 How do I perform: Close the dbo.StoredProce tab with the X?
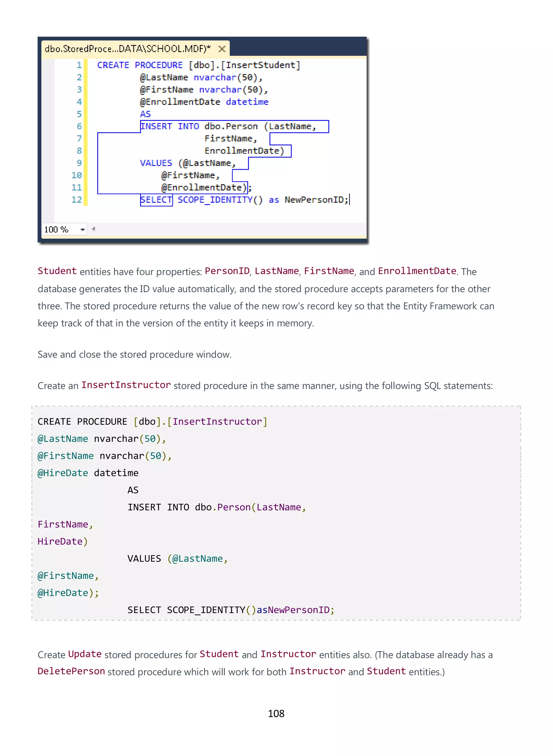pos(222,49)
